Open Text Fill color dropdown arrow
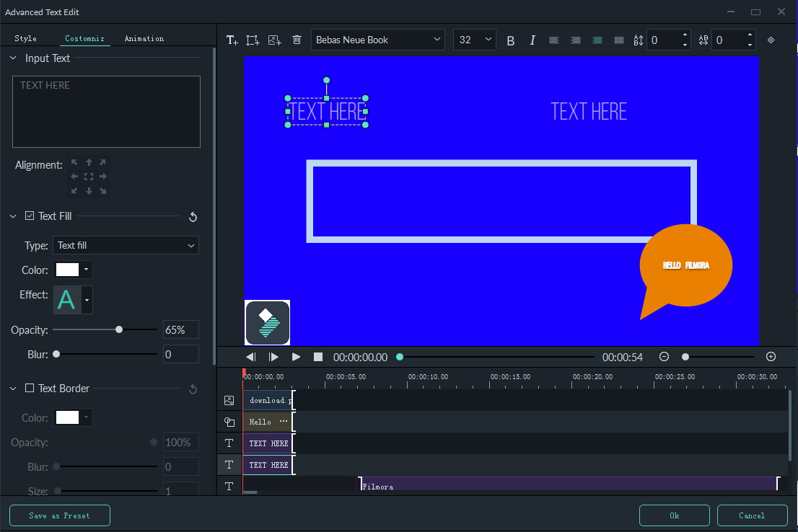The height and width of the screenshot is (532, 798). tap(86, 270)
